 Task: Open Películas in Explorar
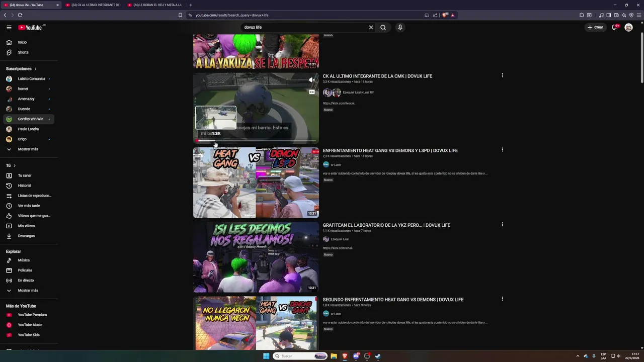30,270
